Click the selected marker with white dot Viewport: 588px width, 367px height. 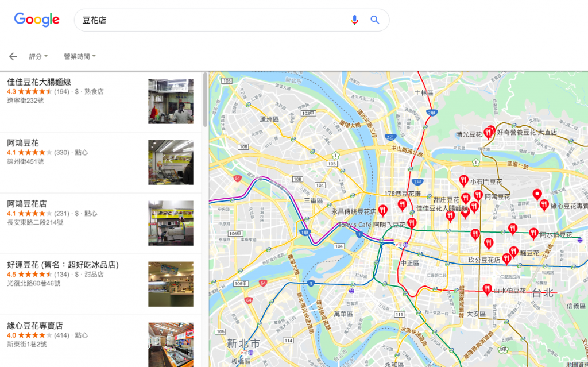pos(537,194)
